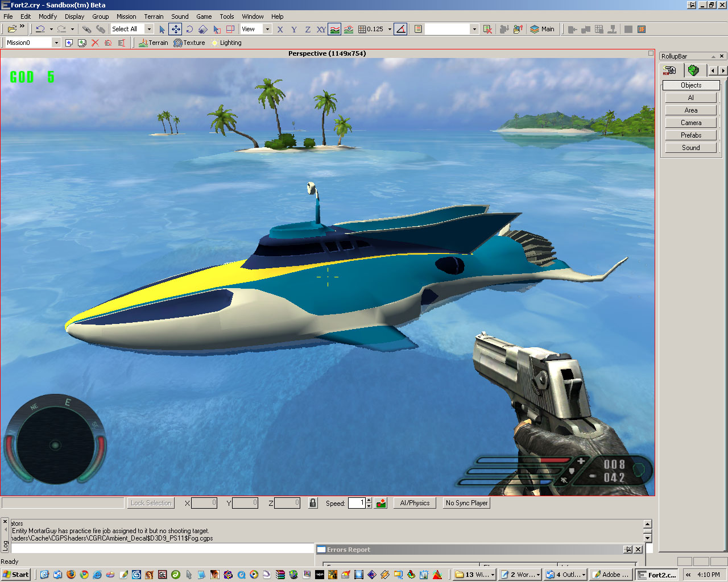The width and height of the screenshot is (728, 582).
Task: Click the Prefabs button in RollupBar
Action: (x=691, y=135)
